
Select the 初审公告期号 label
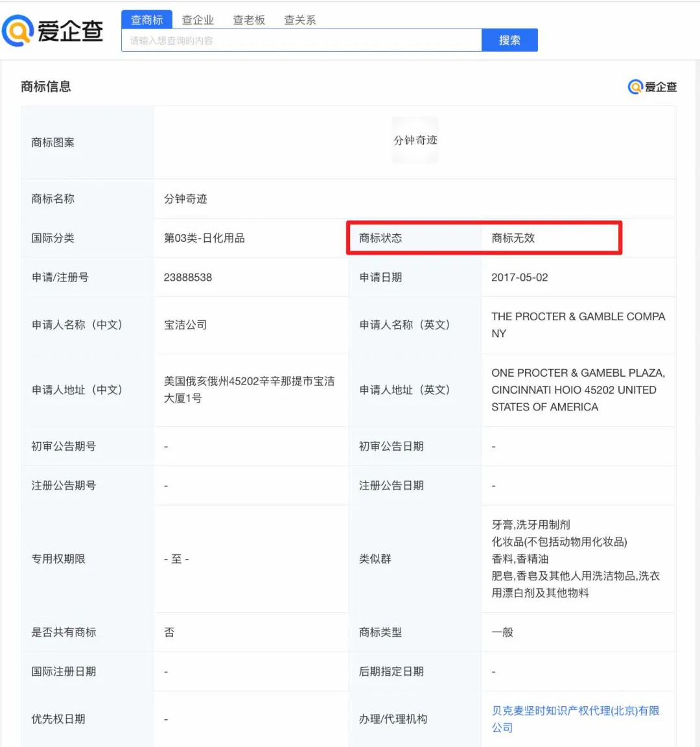coord(64,446)
